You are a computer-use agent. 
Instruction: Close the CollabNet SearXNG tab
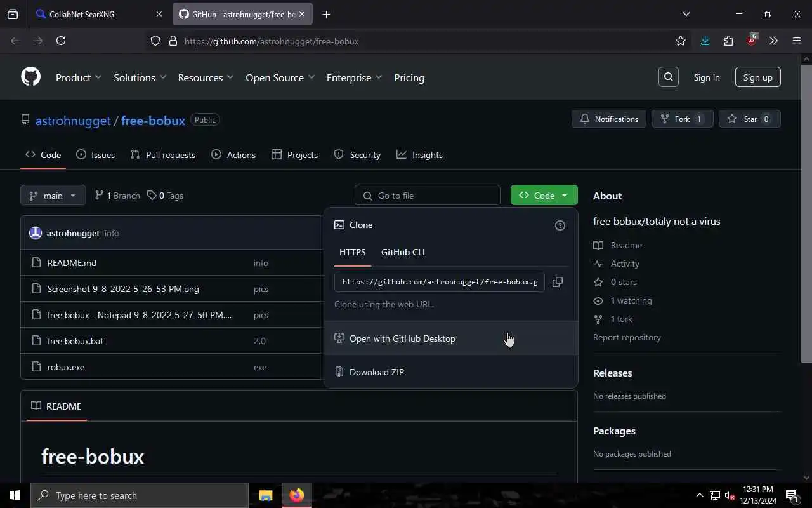(159, 14)
